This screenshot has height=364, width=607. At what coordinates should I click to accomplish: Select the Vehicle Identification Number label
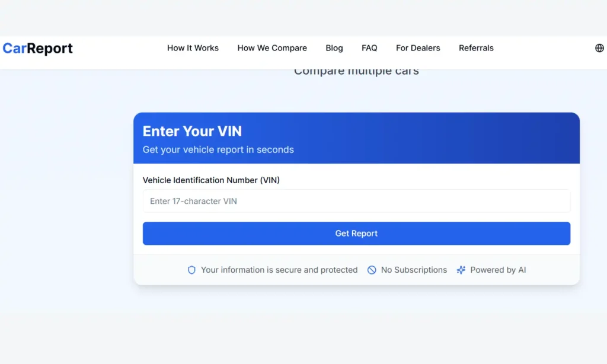tap(210, 180)
